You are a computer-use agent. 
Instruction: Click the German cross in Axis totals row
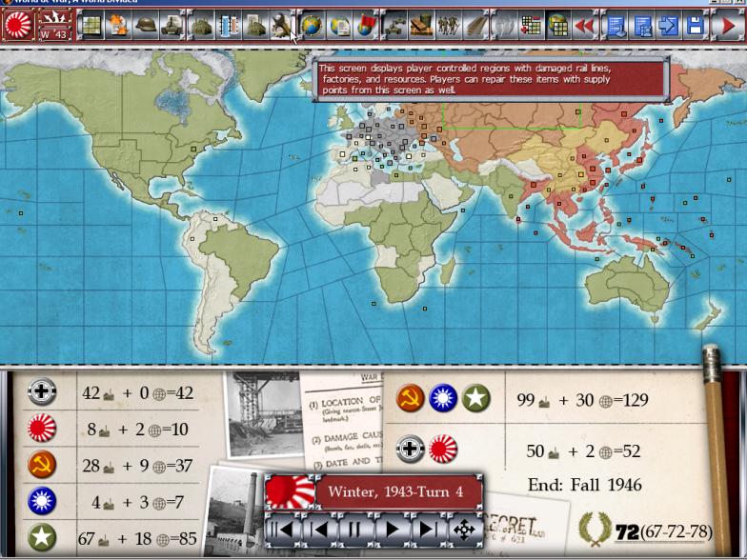[x=410, y=450]
